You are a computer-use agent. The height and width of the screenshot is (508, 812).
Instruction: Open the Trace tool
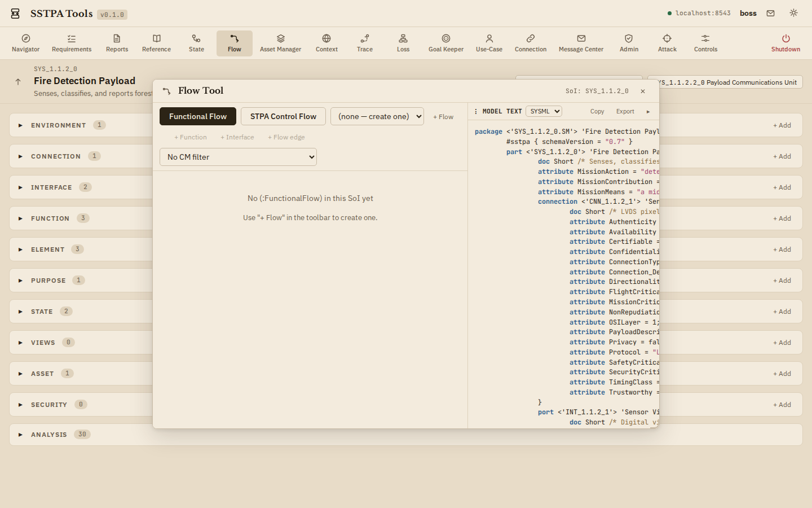pyautogui.click(x=365, y=43)
